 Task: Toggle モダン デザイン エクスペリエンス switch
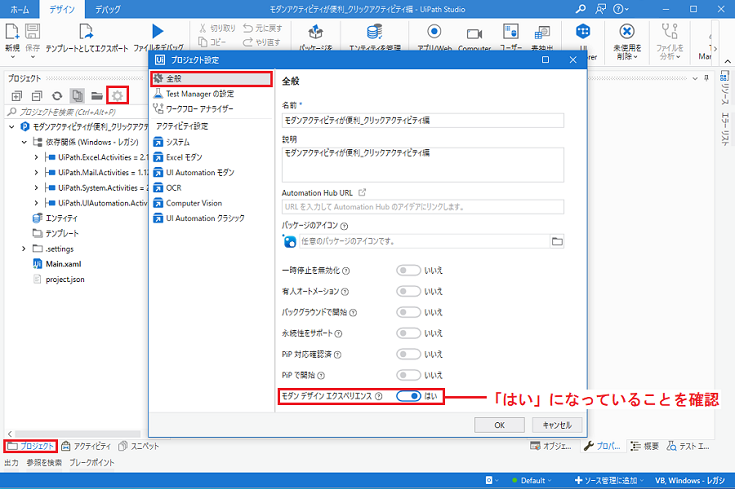[408, 396]
